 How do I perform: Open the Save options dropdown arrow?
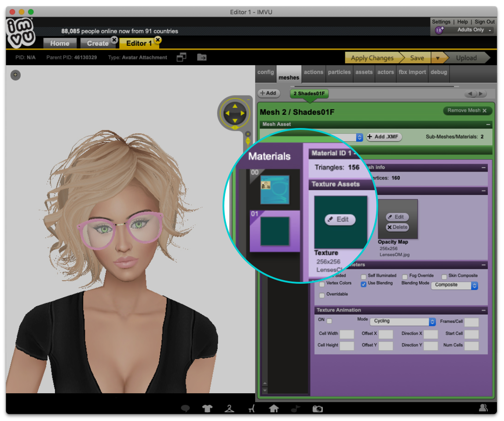click(438, 58)
